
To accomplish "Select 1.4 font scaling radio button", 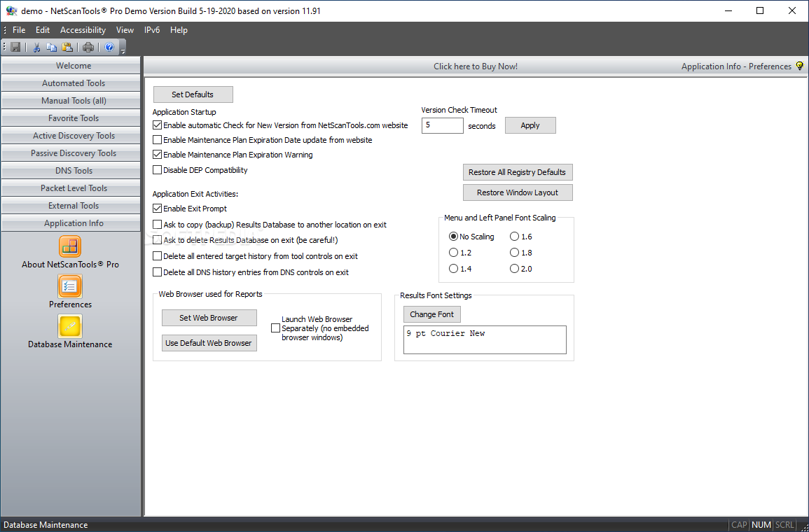I will 453,269.
